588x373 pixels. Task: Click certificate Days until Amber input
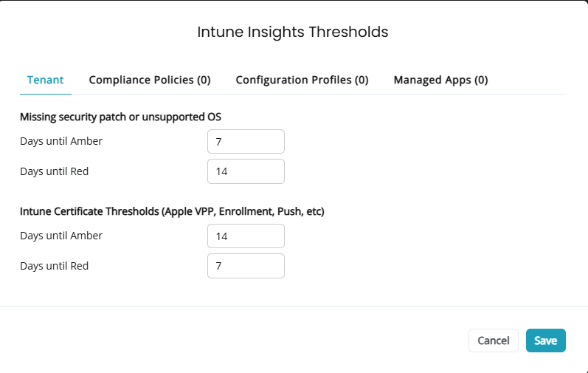(246, 236)
